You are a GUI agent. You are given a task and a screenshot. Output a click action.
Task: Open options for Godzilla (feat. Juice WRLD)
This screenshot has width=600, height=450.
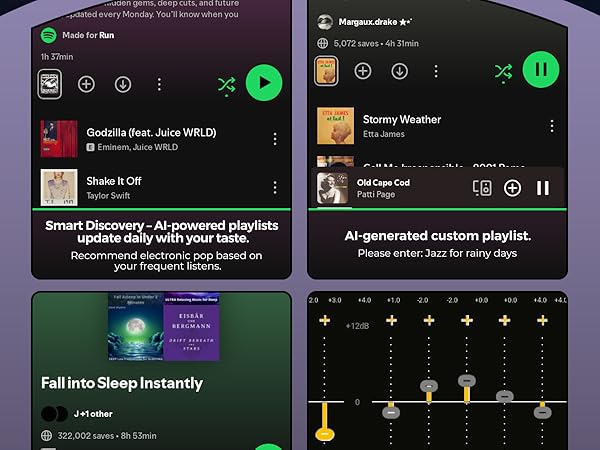click(275, 139)
